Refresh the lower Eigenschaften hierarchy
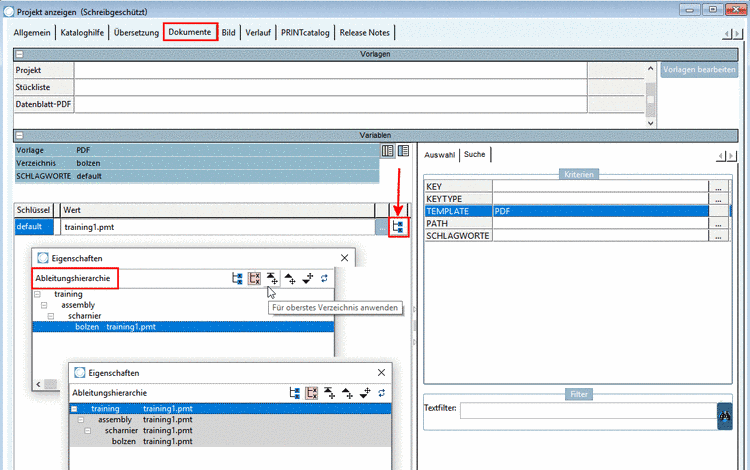The image size is (750, 470). coord(382,393)
